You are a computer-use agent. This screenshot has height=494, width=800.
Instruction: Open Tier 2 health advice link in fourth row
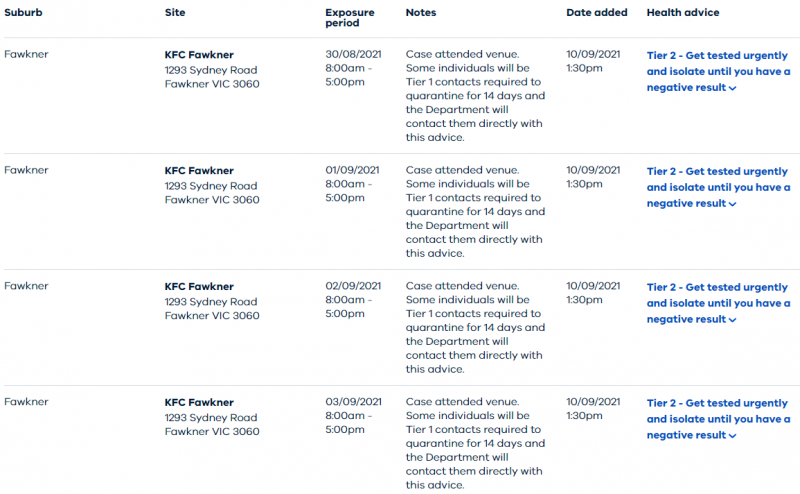(718, 419)
